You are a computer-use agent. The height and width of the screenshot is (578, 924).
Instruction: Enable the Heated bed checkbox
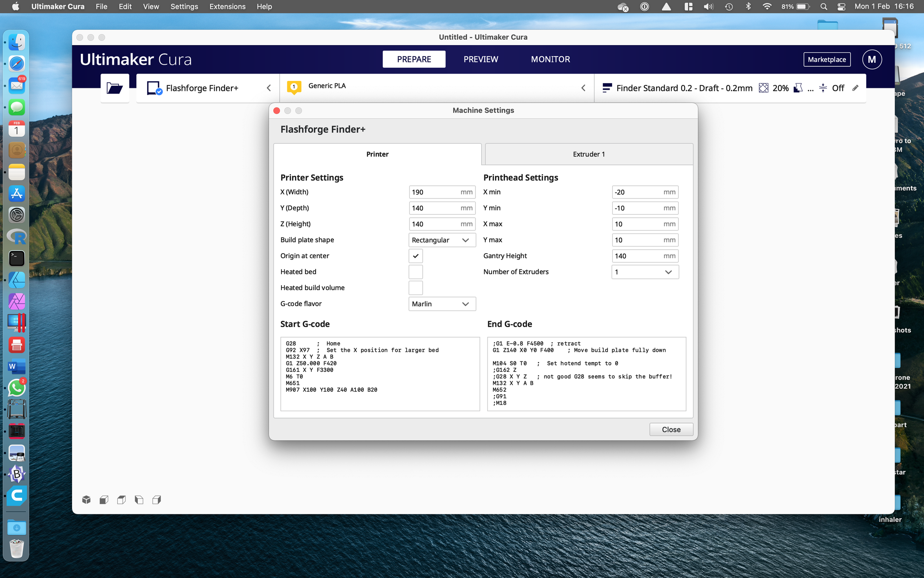pos(415,272)
